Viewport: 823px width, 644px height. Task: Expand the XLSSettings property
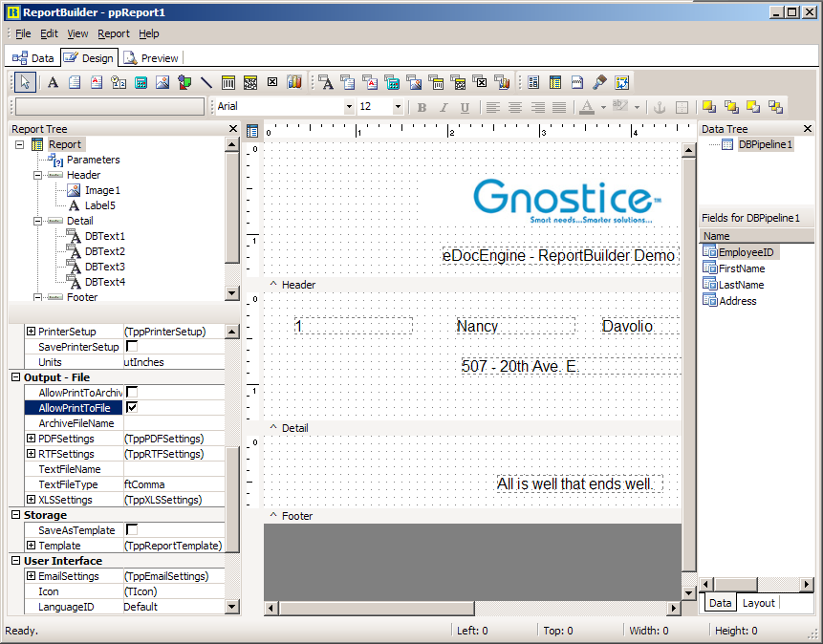pyautogui.click(x=31, y=499)
